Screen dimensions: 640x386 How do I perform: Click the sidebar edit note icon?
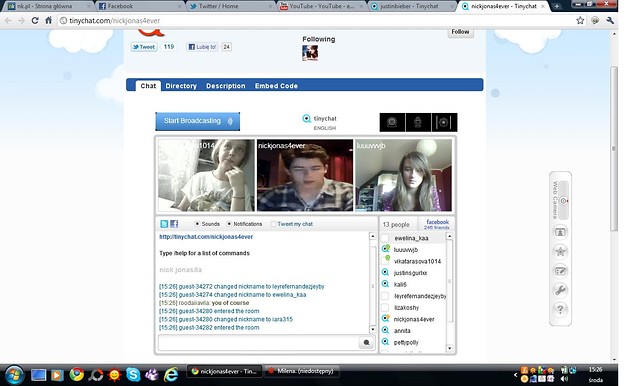click(560, 271)
